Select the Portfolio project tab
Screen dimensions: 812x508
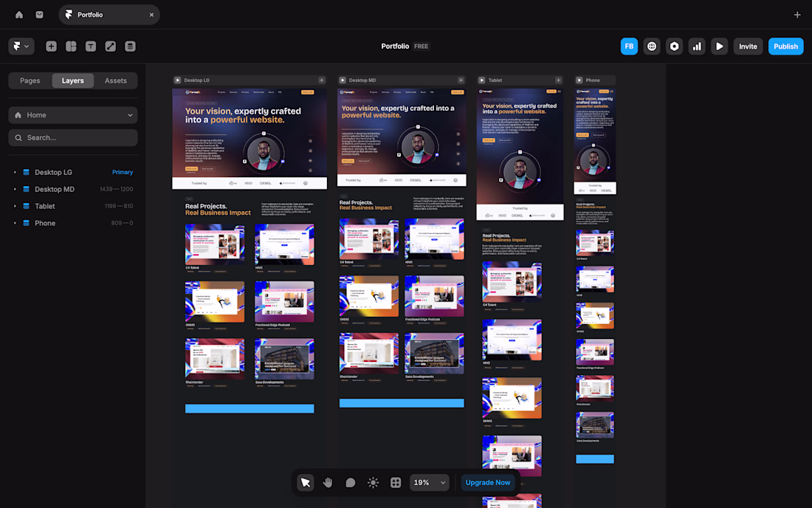[x=109, y=15]
